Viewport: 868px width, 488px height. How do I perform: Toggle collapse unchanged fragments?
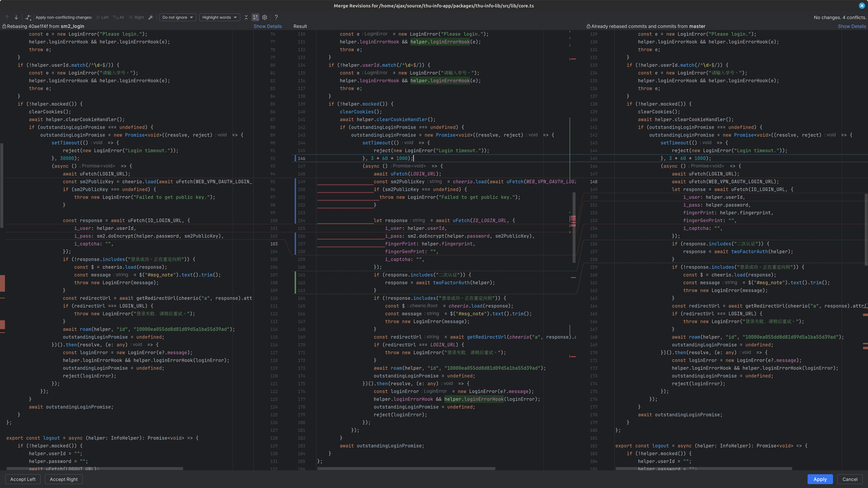click(246, 17)
